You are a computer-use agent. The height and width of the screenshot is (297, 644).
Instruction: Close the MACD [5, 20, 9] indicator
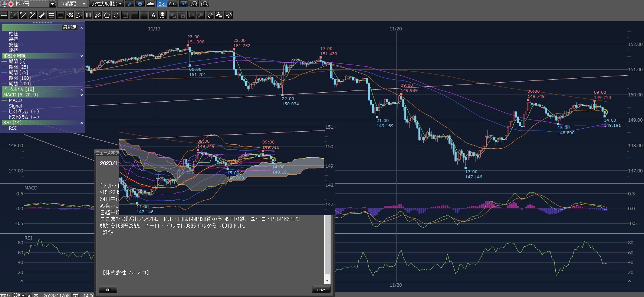[x=82, y=95]
